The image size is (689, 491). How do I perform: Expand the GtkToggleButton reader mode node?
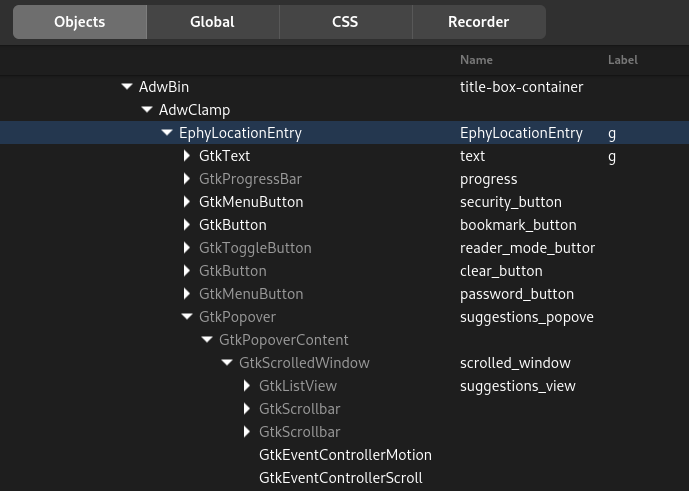point(187,247)
